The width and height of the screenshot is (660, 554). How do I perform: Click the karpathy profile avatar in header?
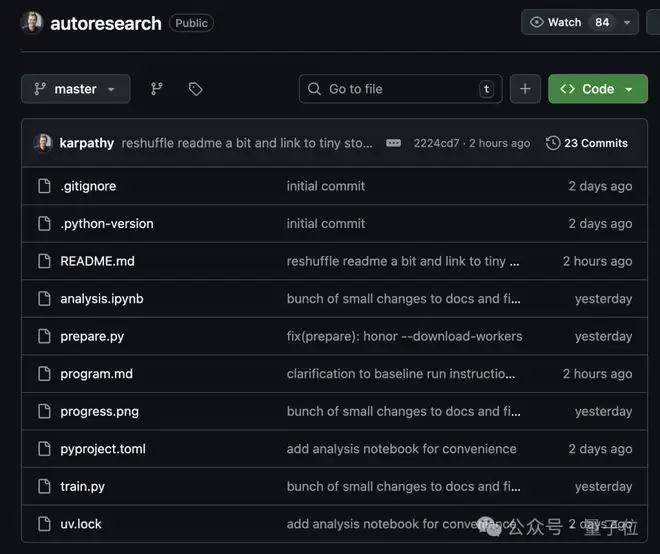coord(32,22)
